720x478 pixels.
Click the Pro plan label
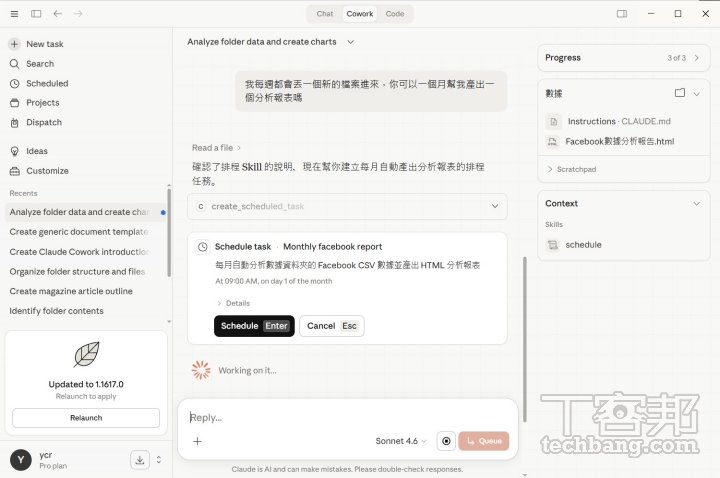[x=53, y=466]
